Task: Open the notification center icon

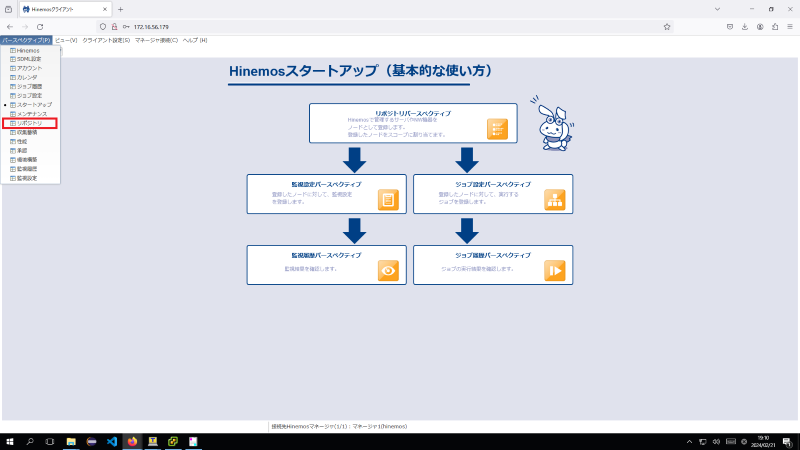Action: point(788,442)
